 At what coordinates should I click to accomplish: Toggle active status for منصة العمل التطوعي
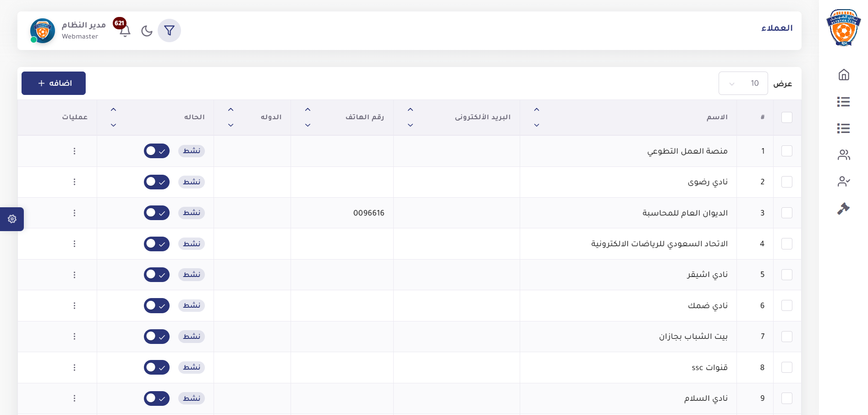157,151
